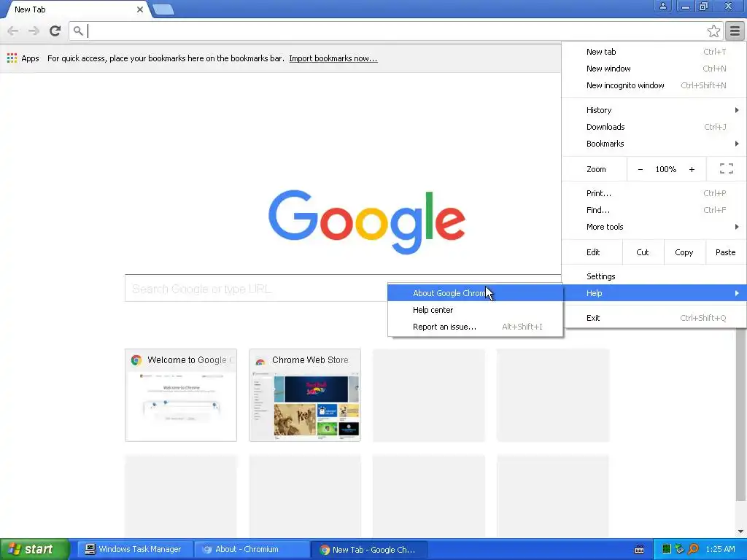Close the New Tab tab with its X
Image resolution: width=747 pixels, height=560 pixels.
pos(139,9)
